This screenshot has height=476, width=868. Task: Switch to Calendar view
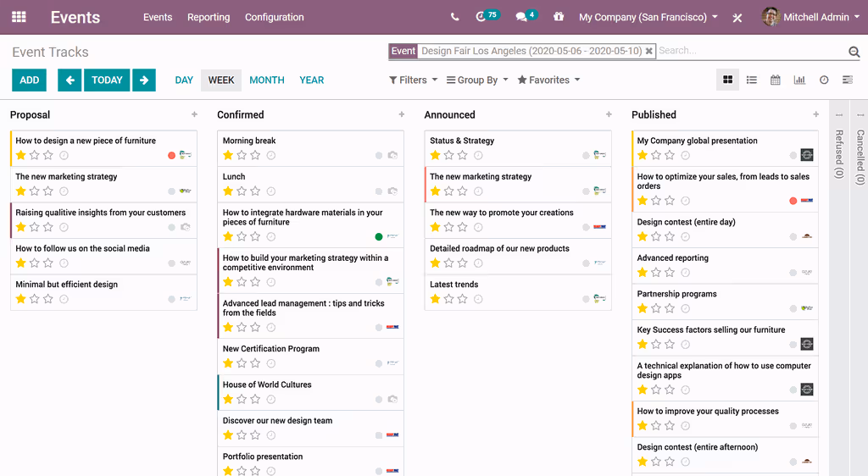pos(776,80)
